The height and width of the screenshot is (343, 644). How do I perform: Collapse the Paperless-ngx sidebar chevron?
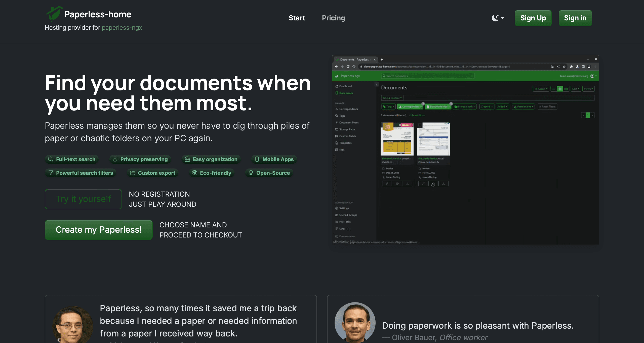click(377, 84)
